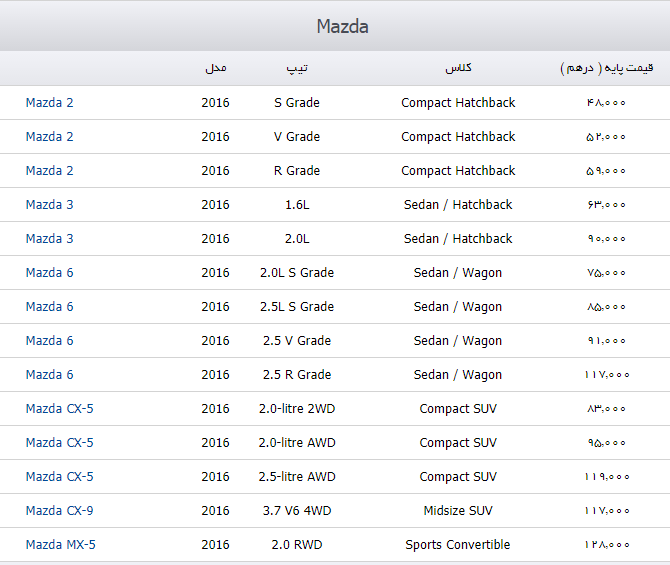Select the 2.0L type cell for Mazda 3
The width and height of the screenshot is (670, 565).
pos(297,238)
